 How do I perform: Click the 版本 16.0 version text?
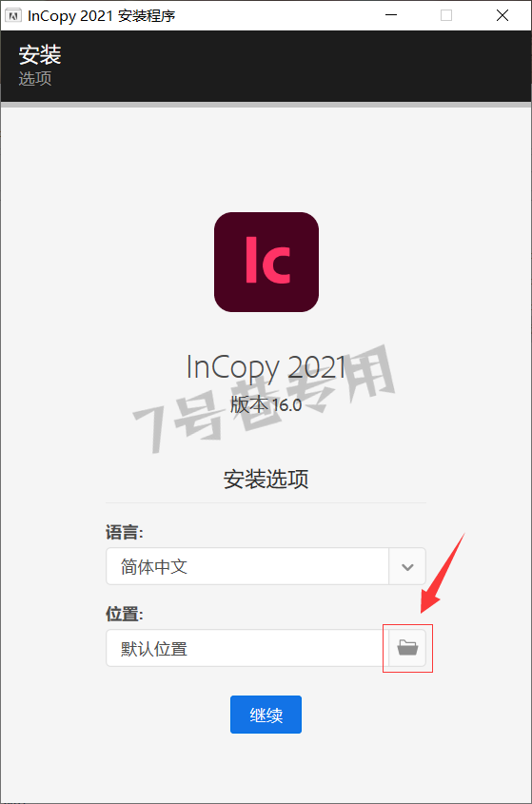266,405
